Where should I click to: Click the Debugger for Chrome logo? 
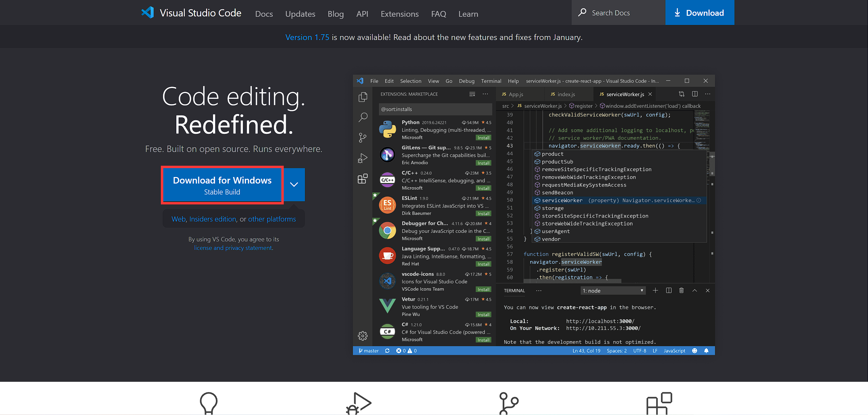(x=387, y=230)
